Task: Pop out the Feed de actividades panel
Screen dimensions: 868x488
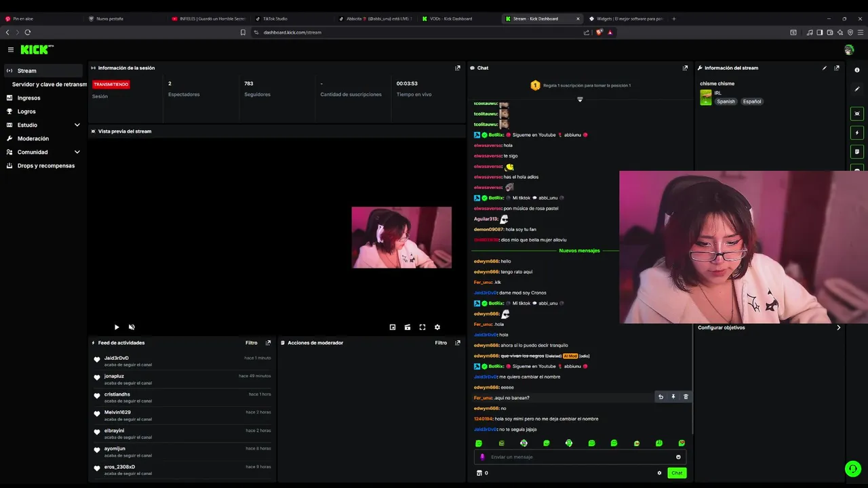Action: [x=268, y=343]
